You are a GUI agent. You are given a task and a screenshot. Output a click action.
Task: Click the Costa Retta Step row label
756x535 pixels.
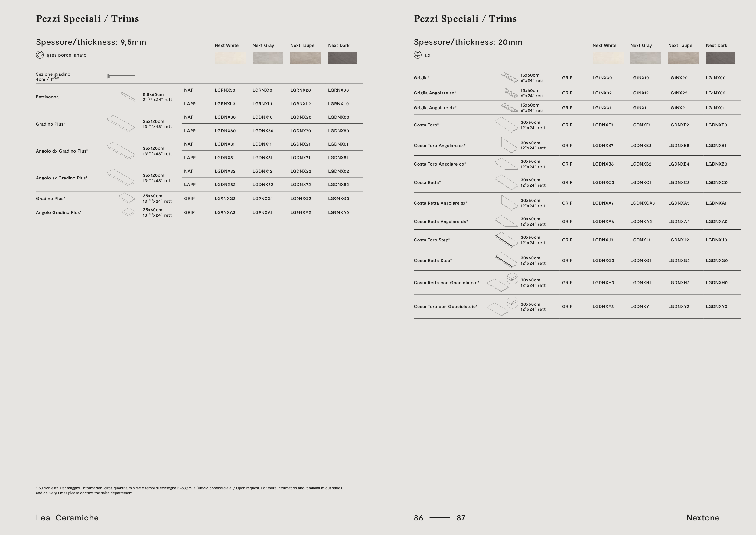point(433,261)
